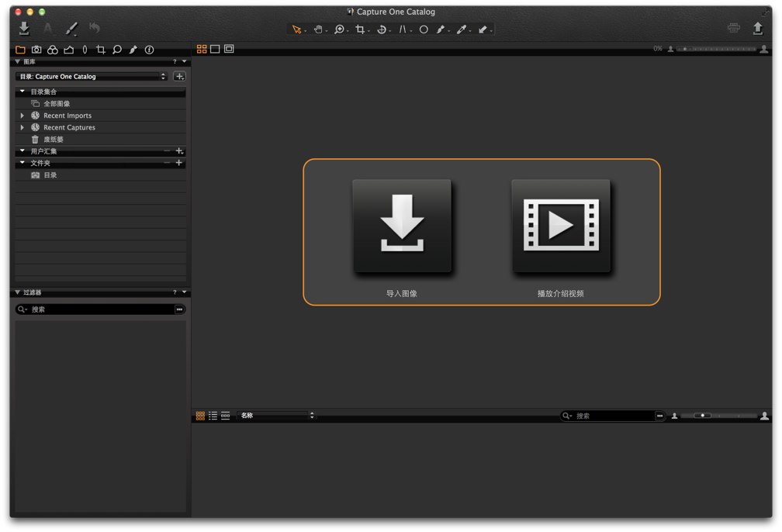Select the Crop cursor tool
Image resolution: width=782 pixels, height=532 pixels.
tap(360, 30)
